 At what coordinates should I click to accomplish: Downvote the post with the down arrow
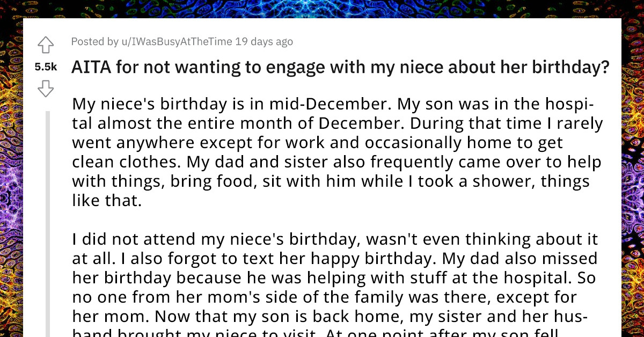pyautogui.click(x=46, y=89)
